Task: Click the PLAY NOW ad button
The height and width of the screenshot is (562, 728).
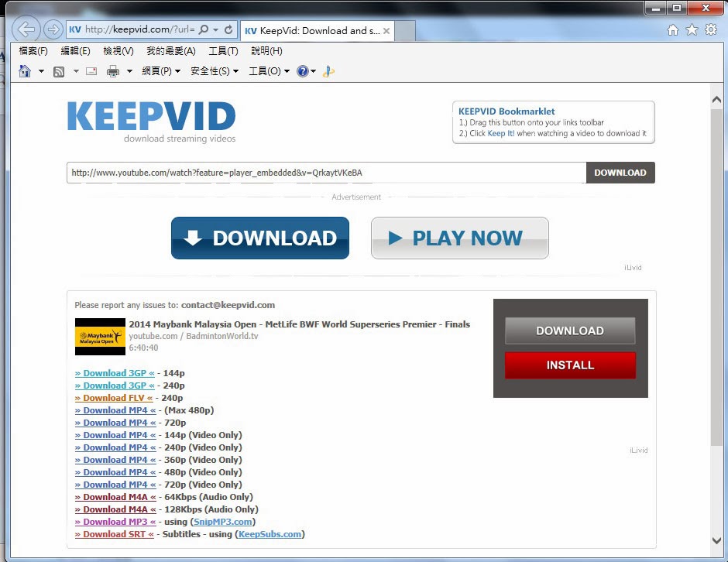Action: (x=459, y=238)
